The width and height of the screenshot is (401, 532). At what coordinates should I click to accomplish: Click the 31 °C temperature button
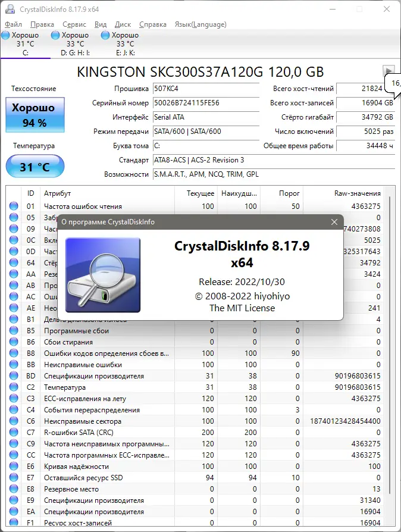(35, 167)
